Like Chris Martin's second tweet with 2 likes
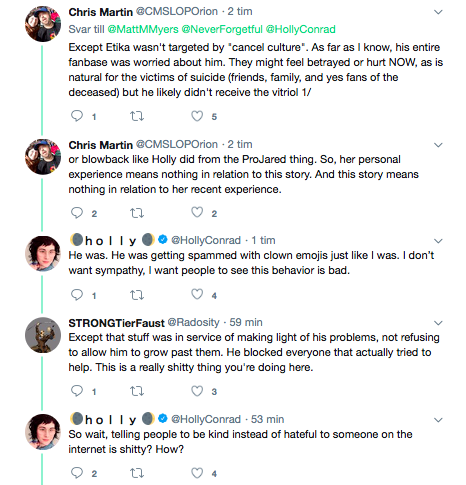This screenshot has height=485, width=466. (197, 212)
